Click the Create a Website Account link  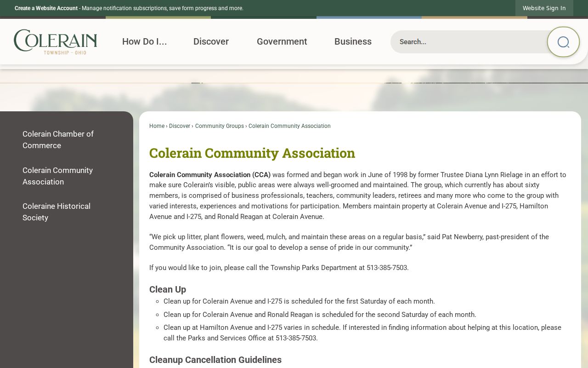(x=46, y=8)
